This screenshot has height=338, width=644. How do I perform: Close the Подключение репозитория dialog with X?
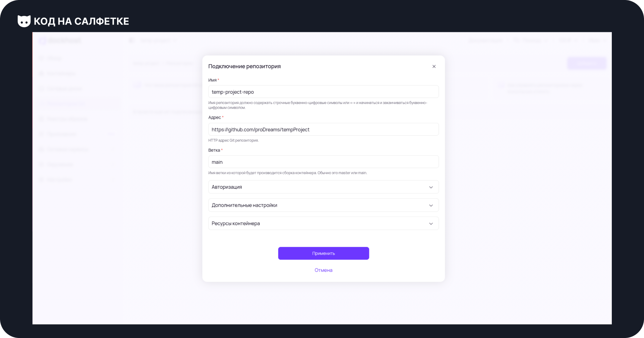434,66
